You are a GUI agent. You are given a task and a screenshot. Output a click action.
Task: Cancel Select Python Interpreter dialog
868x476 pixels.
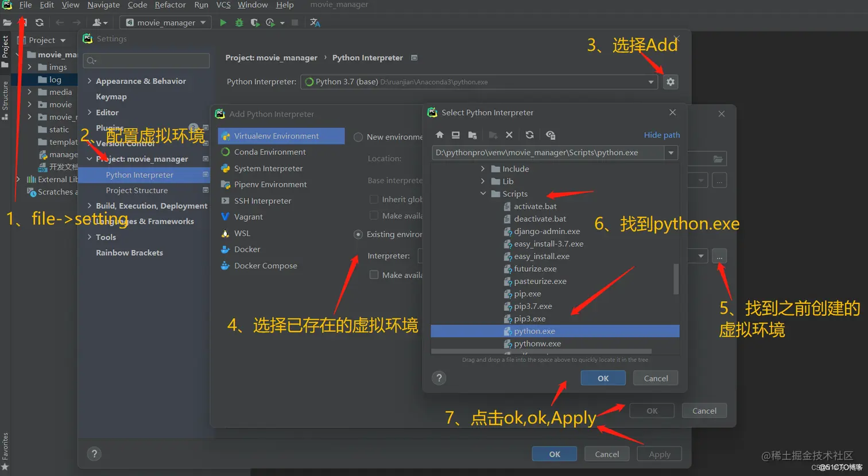[656, 378]
